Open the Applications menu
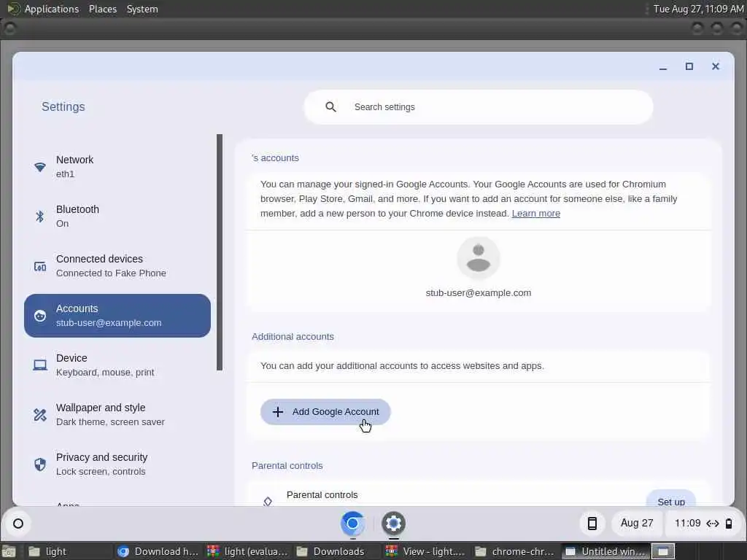Image resolution: width=747 pixels, height=560 pixels. pos(52,9)
